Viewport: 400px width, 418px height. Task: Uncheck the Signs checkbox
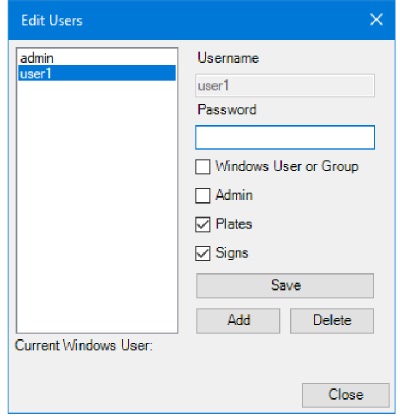(203, 253)
